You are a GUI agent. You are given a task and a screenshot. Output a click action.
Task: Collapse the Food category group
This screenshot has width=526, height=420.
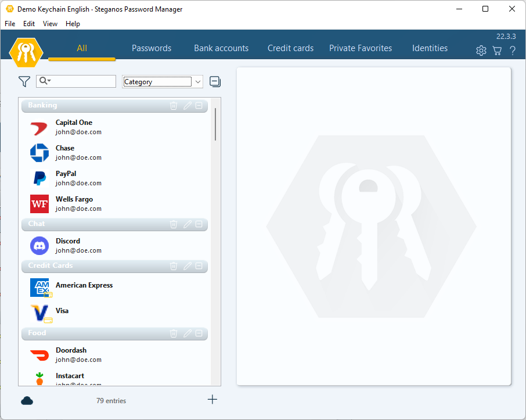tap(199, 333)
